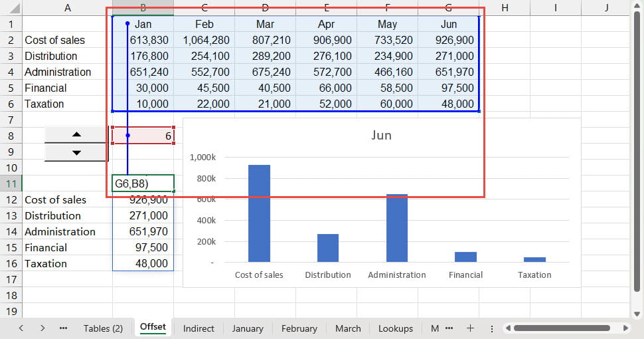Click the formula cell showing G6,B8)
Screen dimensions: 644x339
pyautogui.click(x=143, y=183)
